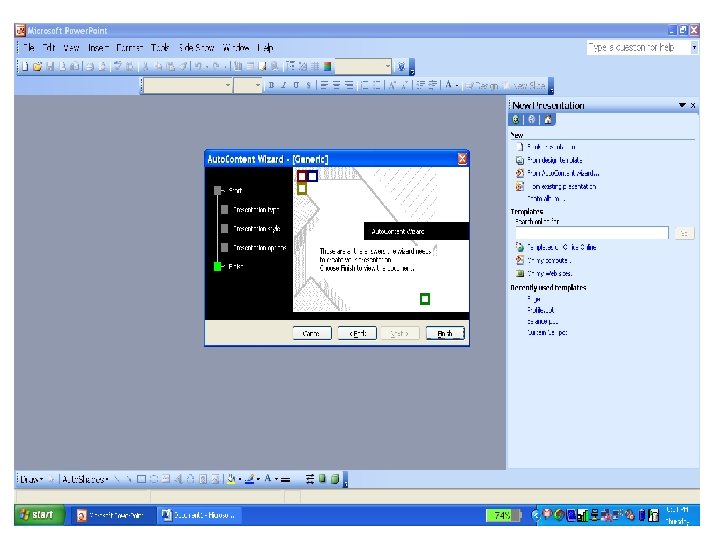This screenshot has width=720, height=540.
Task: Click the Save disk icon in the toolbar
Action: (x=50, y=67)
